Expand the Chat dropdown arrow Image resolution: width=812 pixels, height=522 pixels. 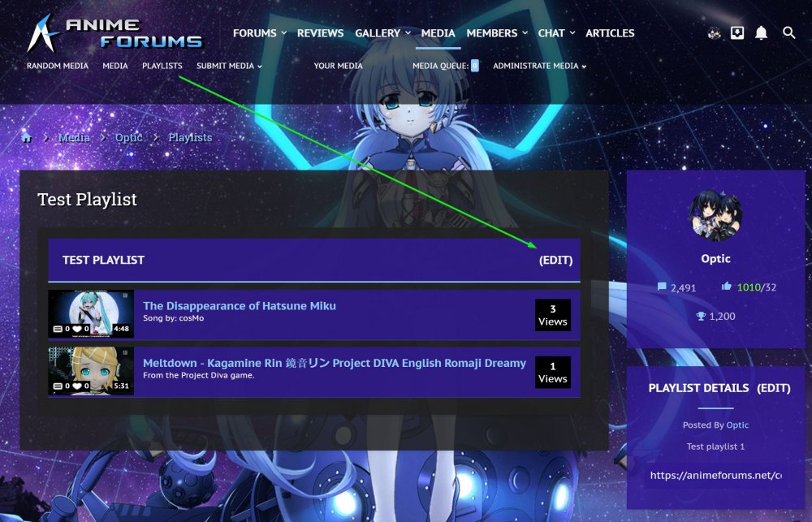click(x=572, y=33)
